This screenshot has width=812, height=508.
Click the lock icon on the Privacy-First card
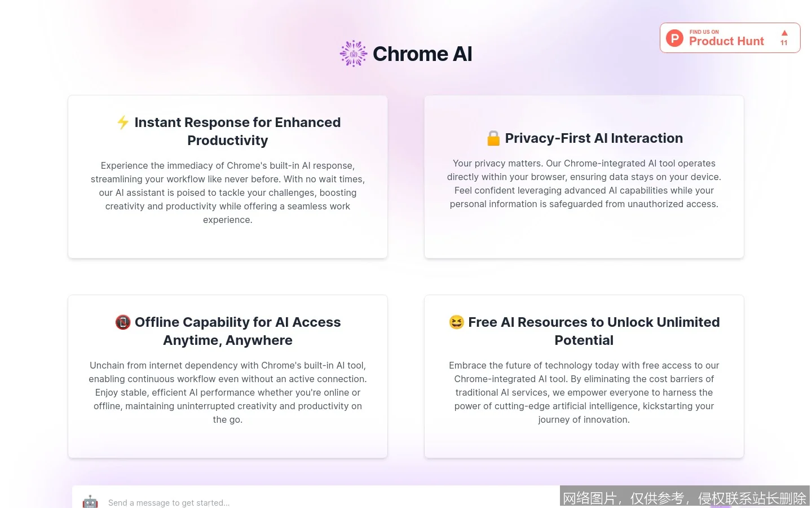[493, 138]
